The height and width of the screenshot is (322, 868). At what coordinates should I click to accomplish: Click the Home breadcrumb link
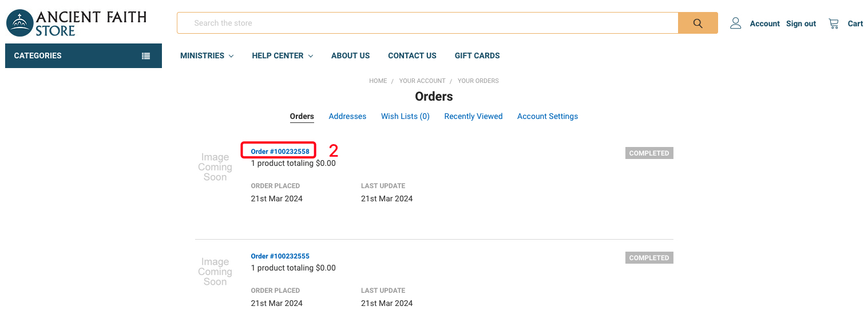[x=378, y=81]
